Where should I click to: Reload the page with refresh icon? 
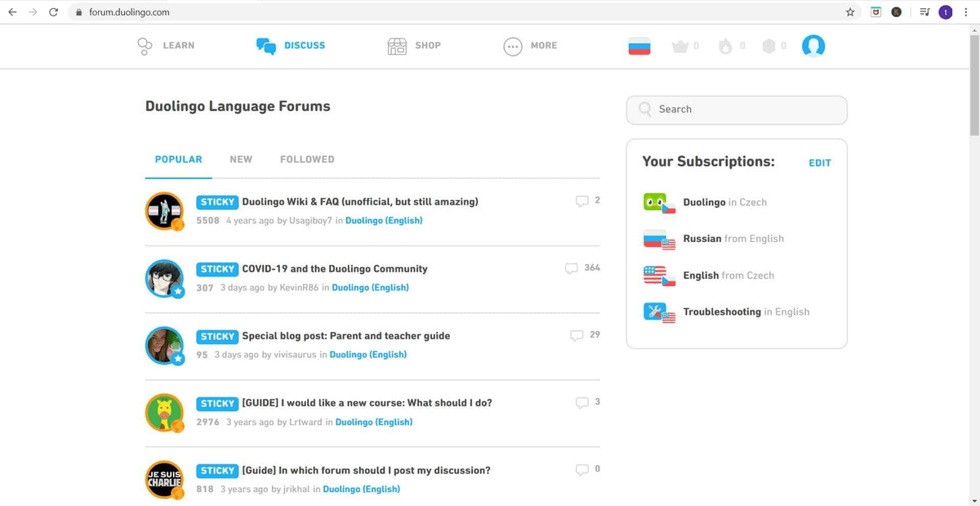(x=54, y=12)
